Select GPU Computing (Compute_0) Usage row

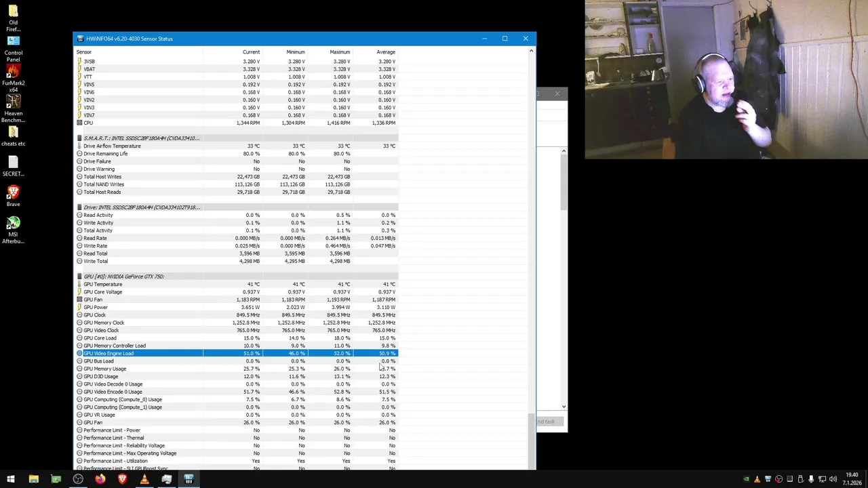tap(237, 399)
